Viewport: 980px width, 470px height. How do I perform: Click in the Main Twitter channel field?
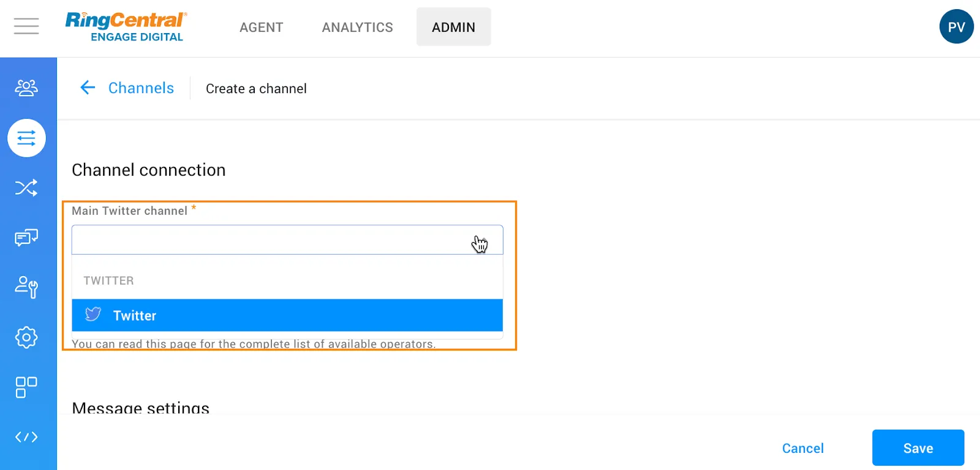[269, 240]
